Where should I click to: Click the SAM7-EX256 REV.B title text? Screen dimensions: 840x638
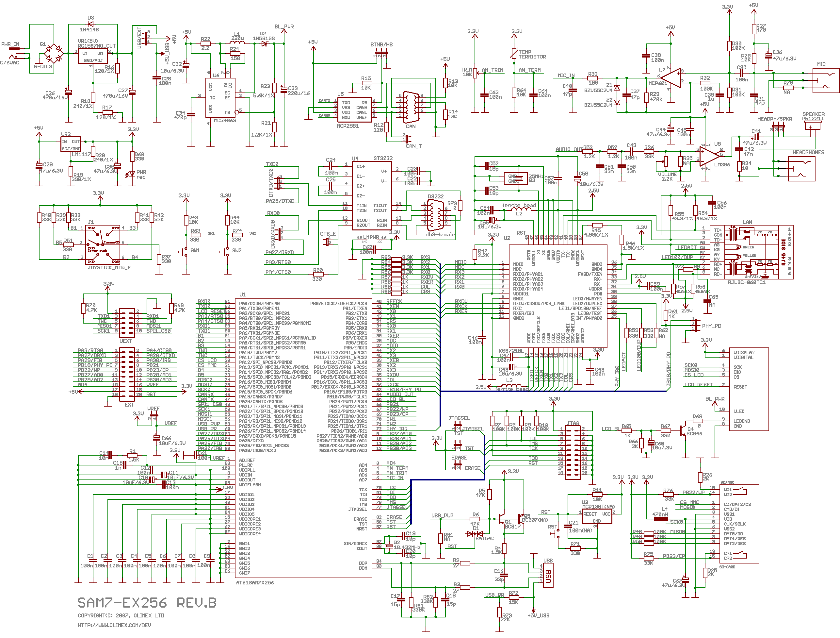(x=147, y=603)
